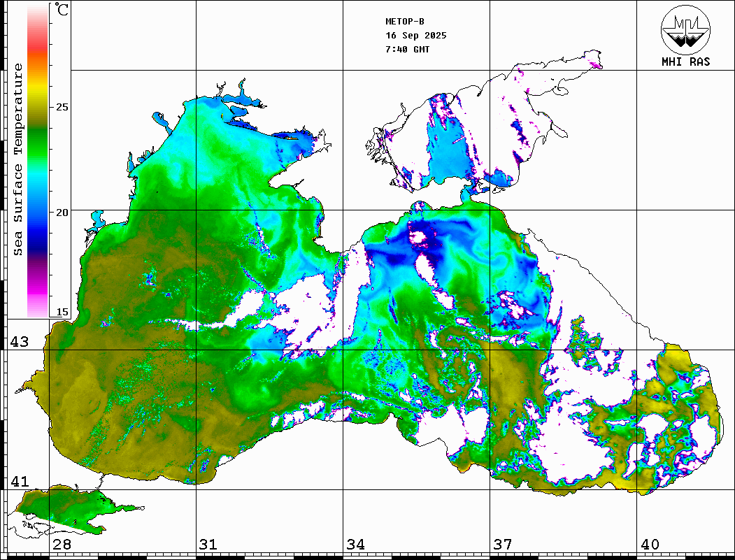Viewport: 735px width, 560px height.
Task: Click latitude label 41
Action: coord(19,482)
